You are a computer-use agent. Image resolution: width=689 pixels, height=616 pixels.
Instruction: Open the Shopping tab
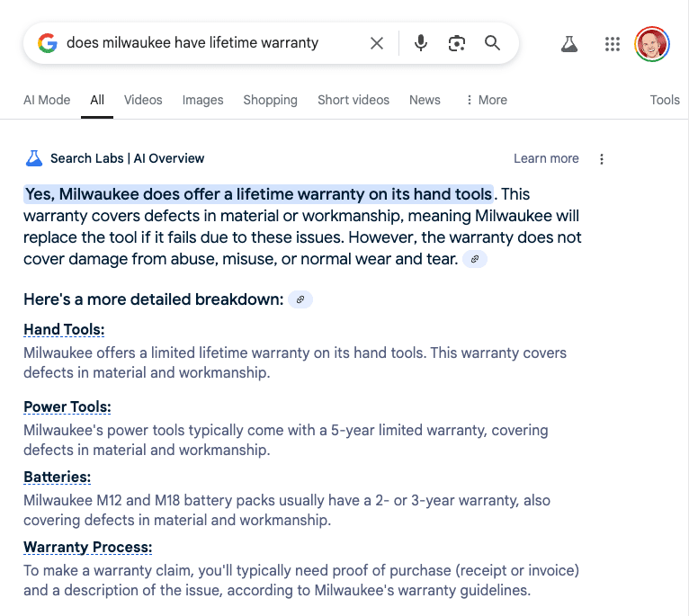coord(270,100)
